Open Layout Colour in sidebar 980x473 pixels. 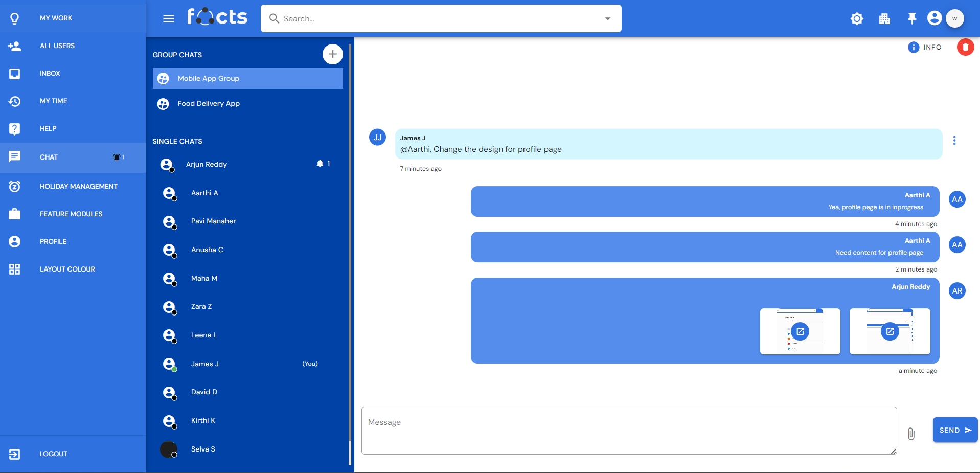pyautogui.click(x=67, y=269)
